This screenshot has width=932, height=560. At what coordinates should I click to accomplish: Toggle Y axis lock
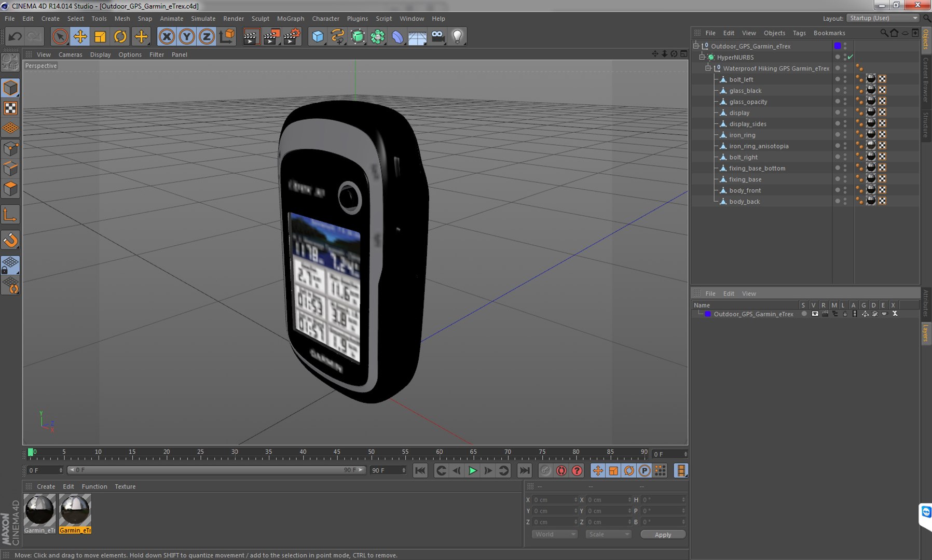pos(187,36)
